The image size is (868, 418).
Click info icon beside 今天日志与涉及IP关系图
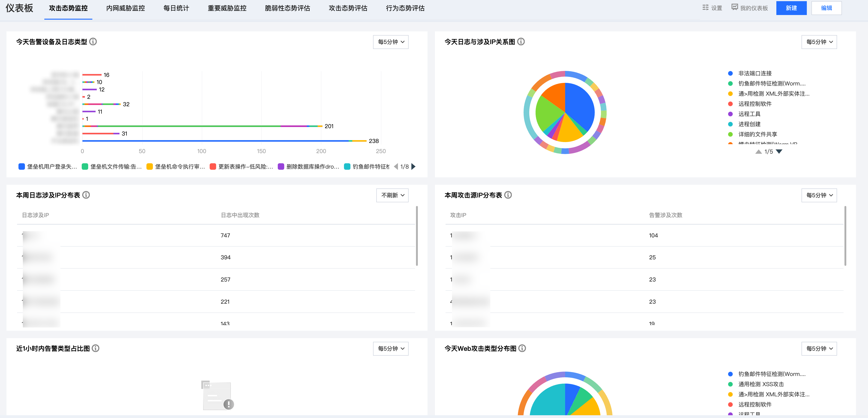pos(521,42)
